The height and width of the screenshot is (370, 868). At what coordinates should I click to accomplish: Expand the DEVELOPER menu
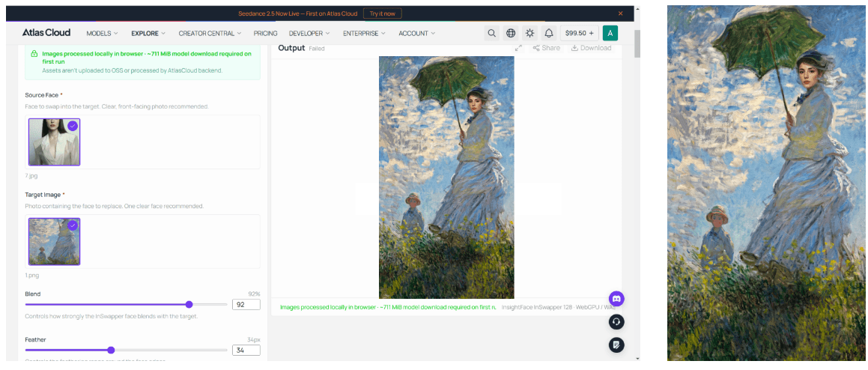309,33
